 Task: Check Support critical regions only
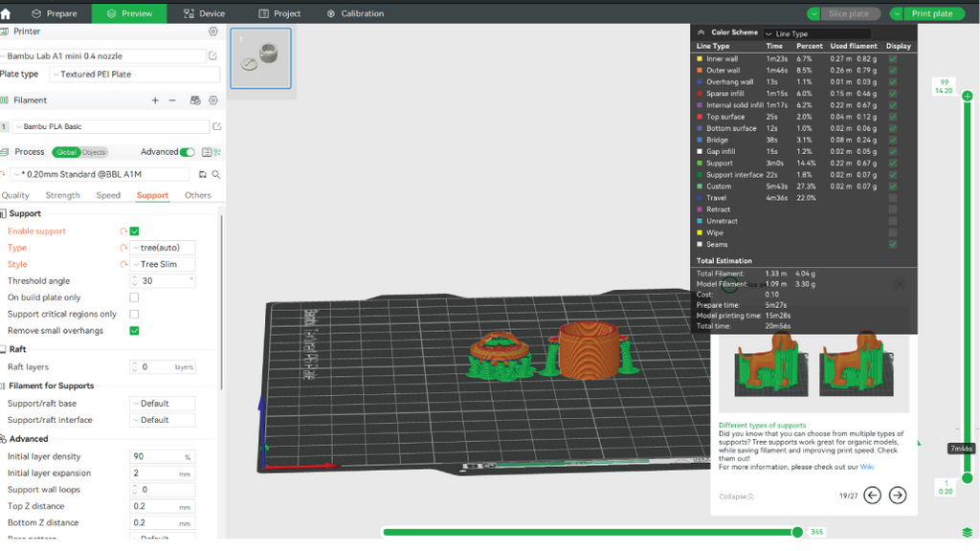(x=134, y=314)
